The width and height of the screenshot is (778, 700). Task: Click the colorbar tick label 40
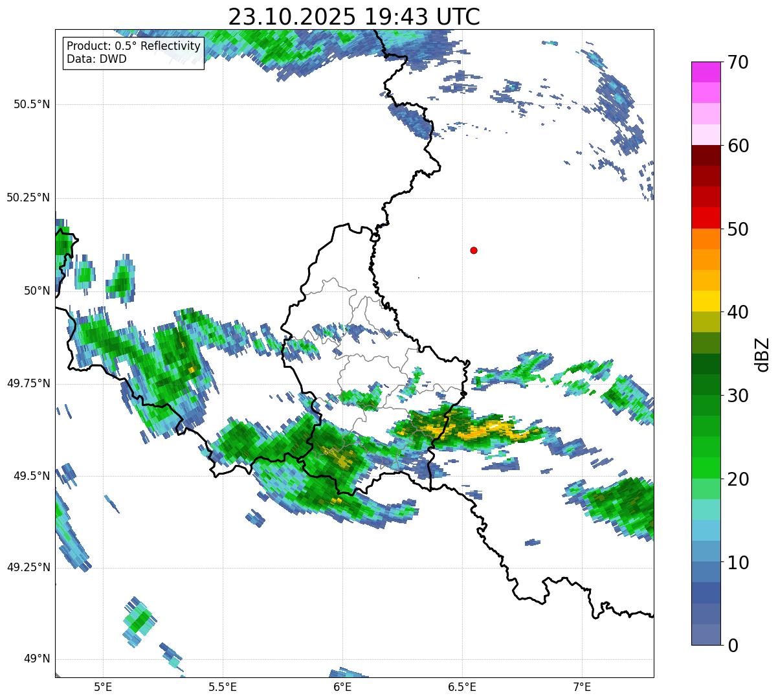(x=739, y=312)
